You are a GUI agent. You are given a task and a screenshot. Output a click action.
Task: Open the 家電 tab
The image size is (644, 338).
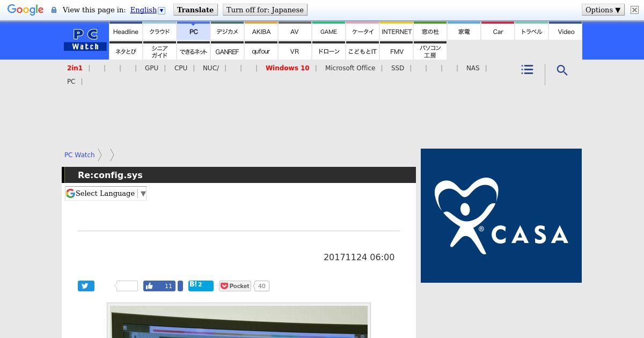pos(464,32)
